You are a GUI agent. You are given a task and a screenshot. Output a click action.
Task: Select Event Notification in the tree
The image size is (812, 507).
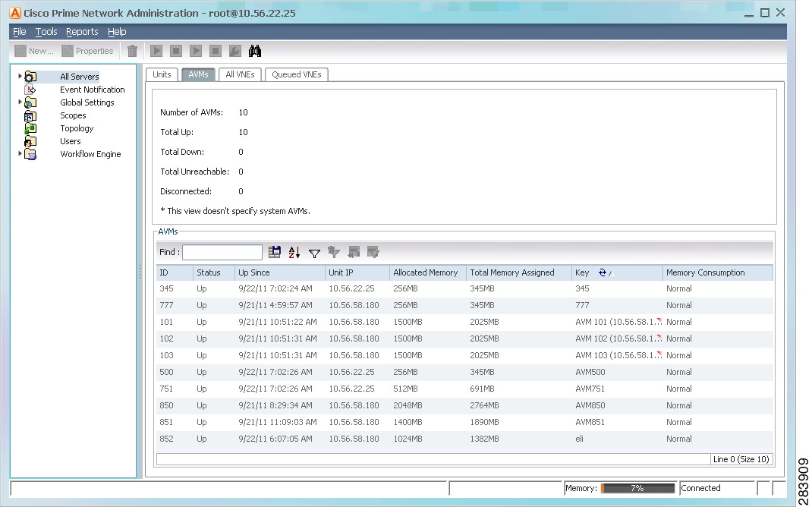click(92, 90)
